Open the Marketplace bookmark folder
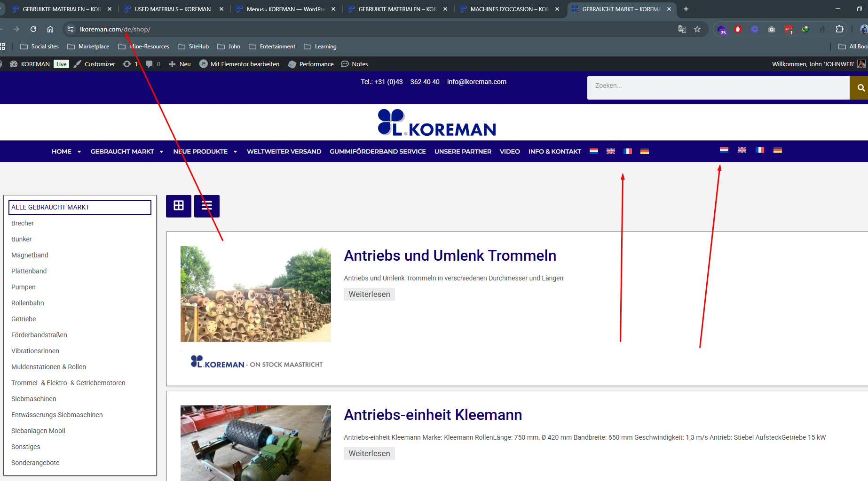 point(88,47)
